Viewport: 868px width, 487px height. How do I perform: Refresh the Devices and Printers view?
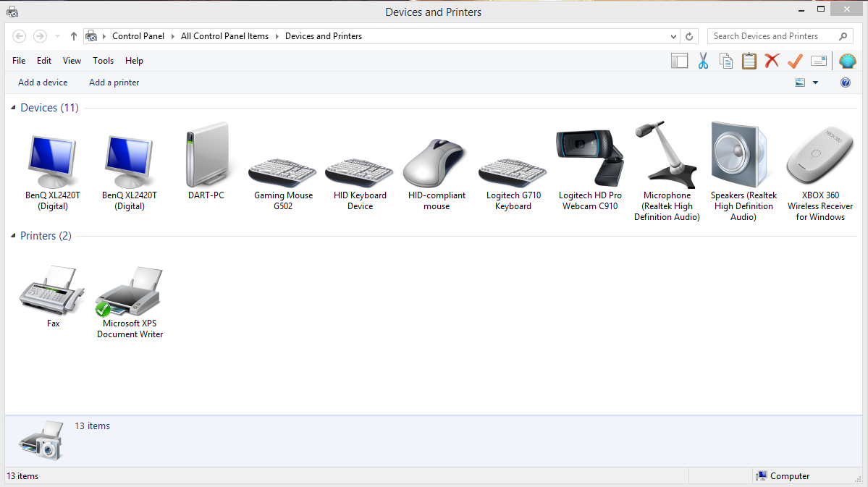pos(689,36)
